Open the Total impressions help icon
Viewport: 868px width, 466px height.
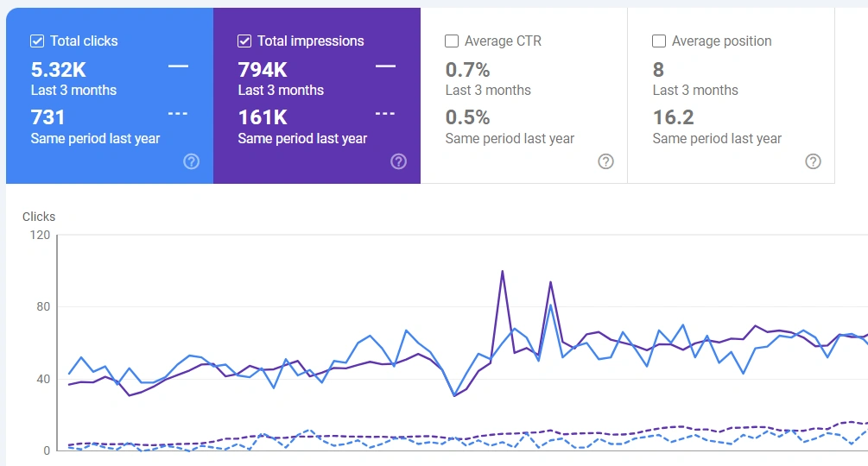tap(398, 161)
